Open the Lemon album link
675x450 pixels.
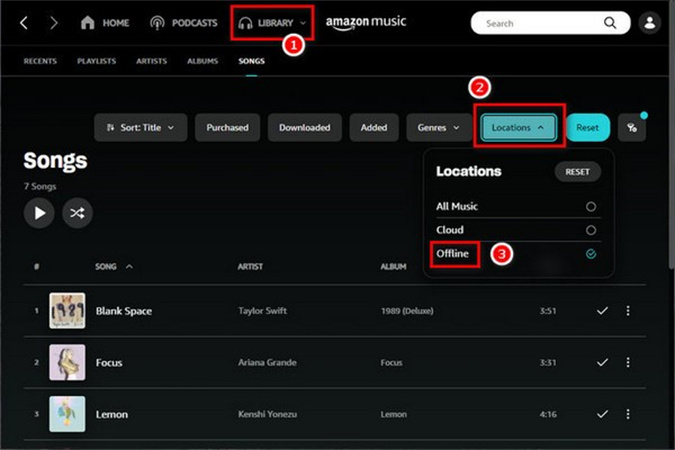click(x=393, y=414)
